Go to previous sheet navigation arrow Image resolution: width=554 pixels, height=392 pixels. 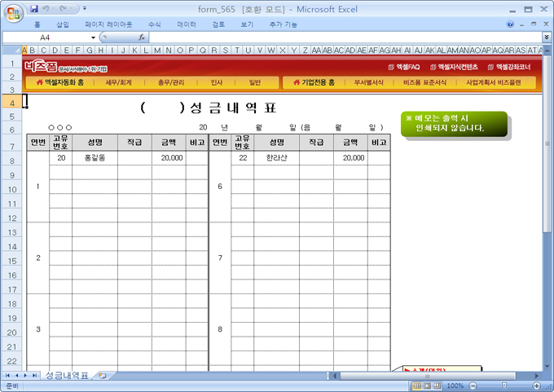16,376
